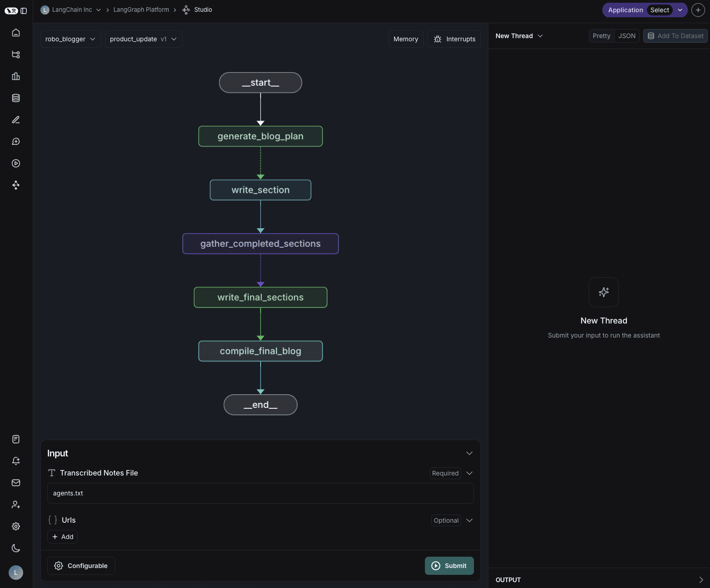Open the pencil annotation sidebar icon

pyautogui.click(x=16, y=120)
